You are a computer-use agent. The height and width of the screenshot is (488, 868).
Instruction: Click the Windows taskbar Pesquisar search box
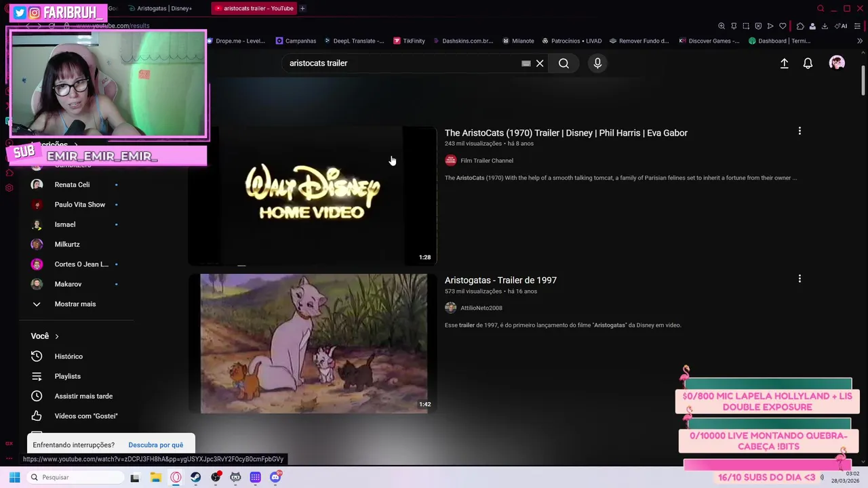(x=76, y=477)
